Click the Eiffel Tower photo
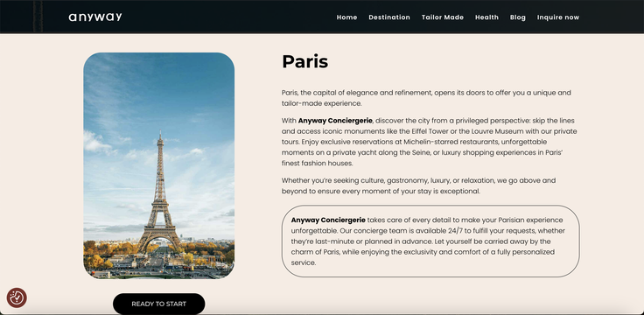Screen dimensions: 644x315 click(159, 165)
